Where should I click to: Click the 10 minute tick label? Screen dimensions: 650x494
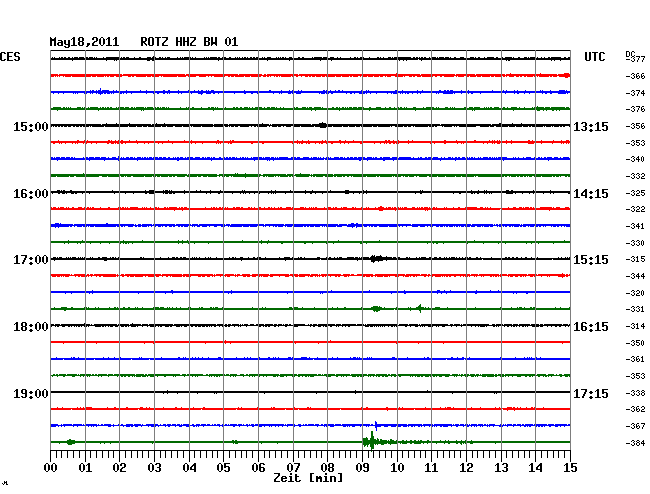coord(397,468)
